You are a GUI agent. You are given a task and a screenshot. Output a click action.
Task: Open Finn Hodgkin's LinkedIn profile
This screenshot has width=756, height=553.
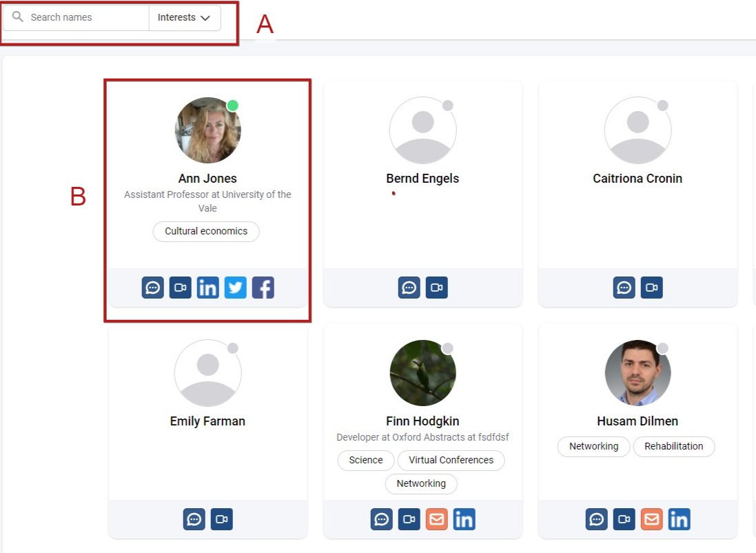click(464, 519)
